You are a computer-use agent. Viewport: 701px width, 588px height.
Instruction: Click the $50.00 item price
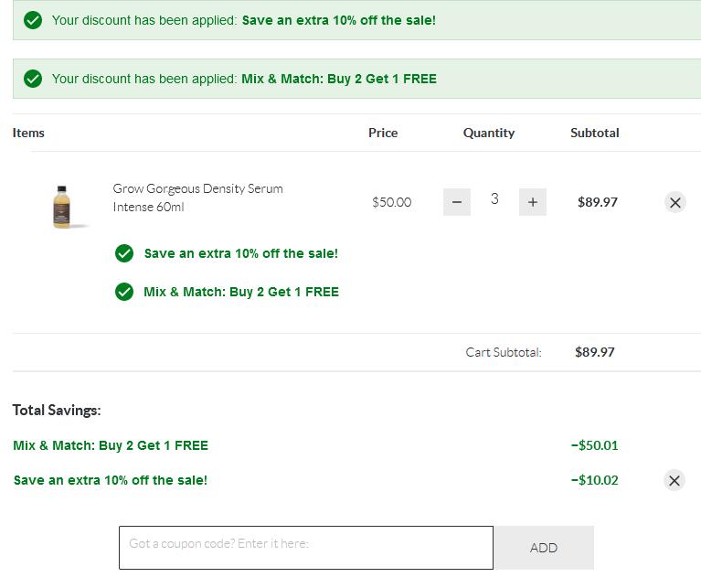(391, 202)
